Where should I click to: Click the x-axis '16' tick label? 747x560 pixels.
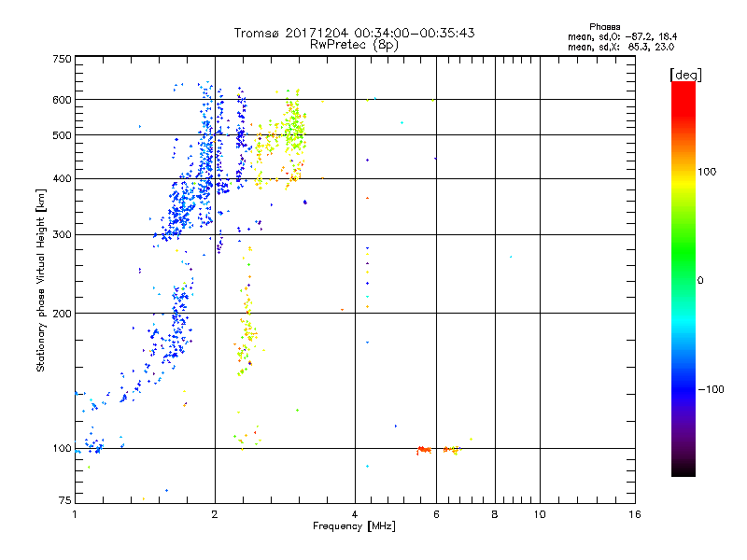click(635, 514)
